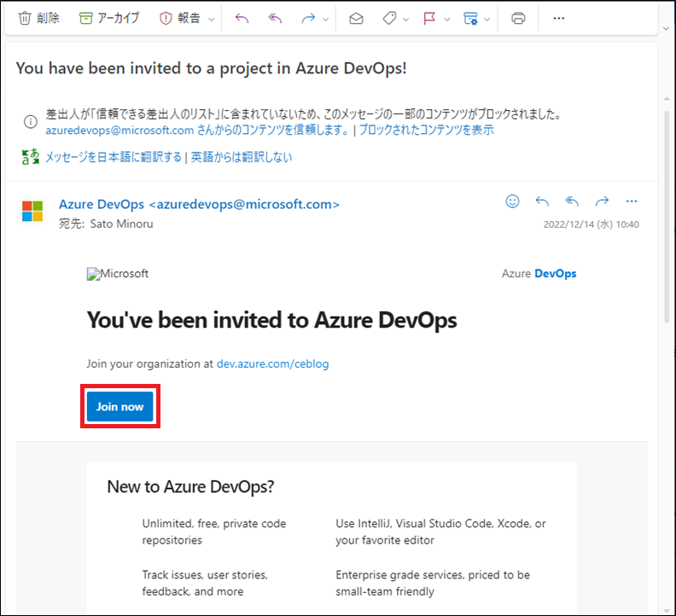
Task: Click scrollbar up arrow
Action: (667, 99)
